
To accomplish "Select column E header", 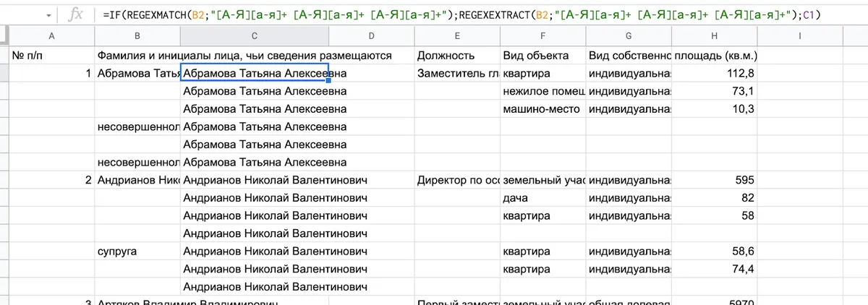I will (457, 36).
